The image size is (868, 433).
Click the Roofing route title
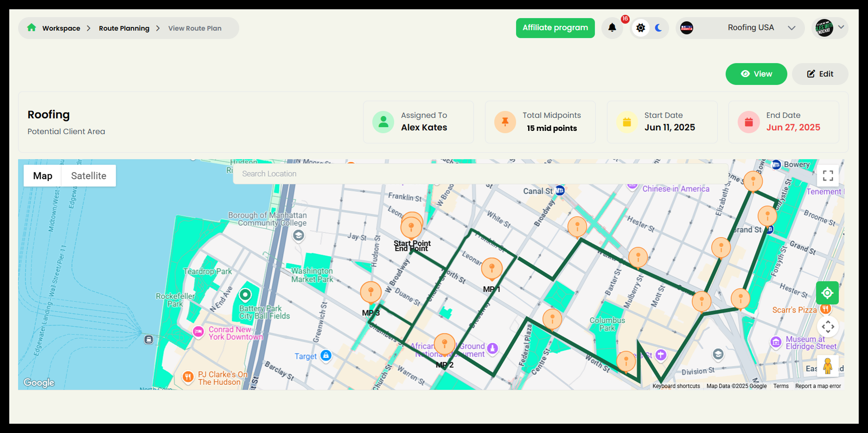click(x=49, y=115)
